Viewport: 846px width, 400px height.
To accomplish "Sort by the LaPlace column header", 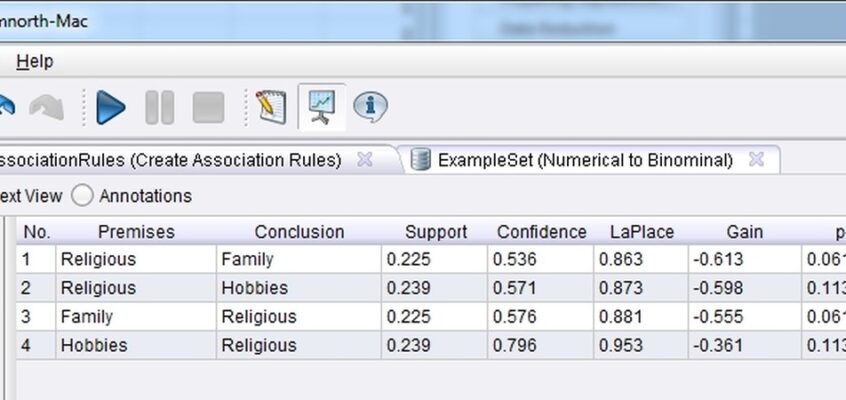I will pyautogui.click(x=642, y=232).
